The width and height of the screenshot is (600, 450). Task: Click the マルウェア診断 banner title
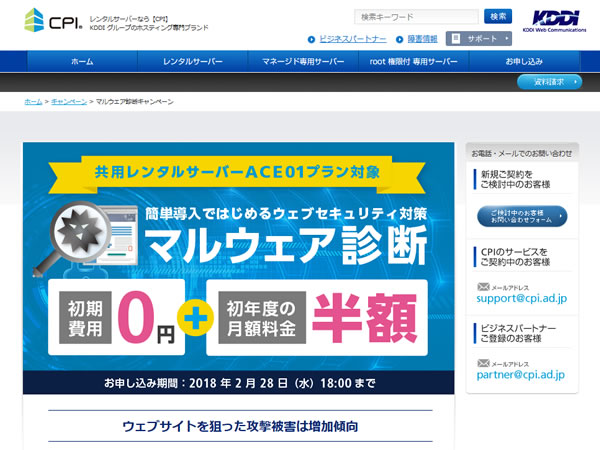click(286, 246)
